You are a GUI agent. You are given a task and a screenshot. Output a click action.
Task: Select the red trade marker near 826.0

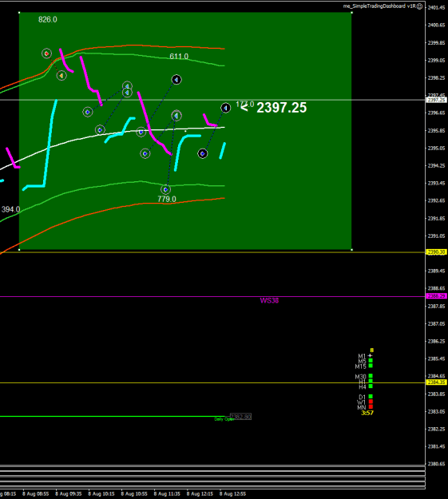47,53
